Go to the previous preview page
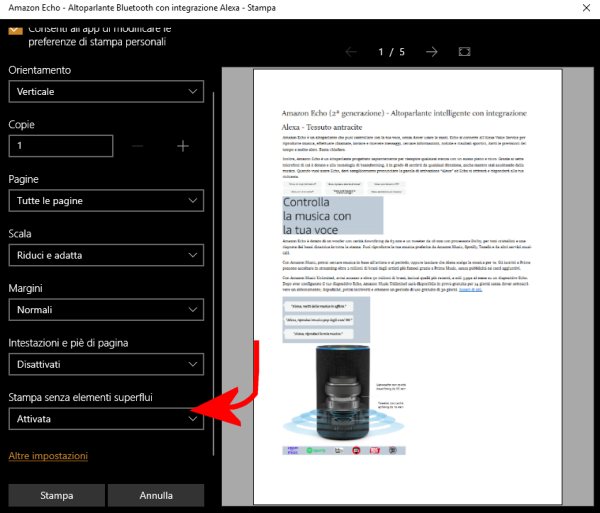Image resolution: width=600 pixels, height=513 pixels. coord(351,52)
